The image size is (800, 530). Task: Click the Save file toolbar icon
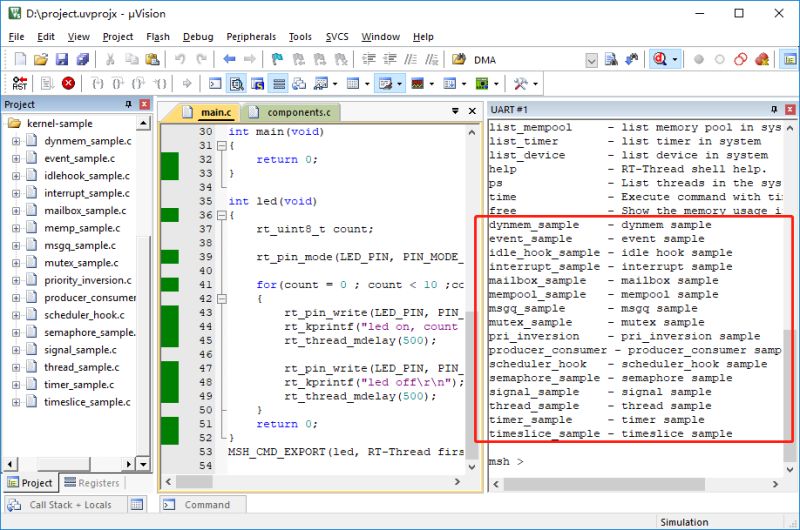coord(62,60)
